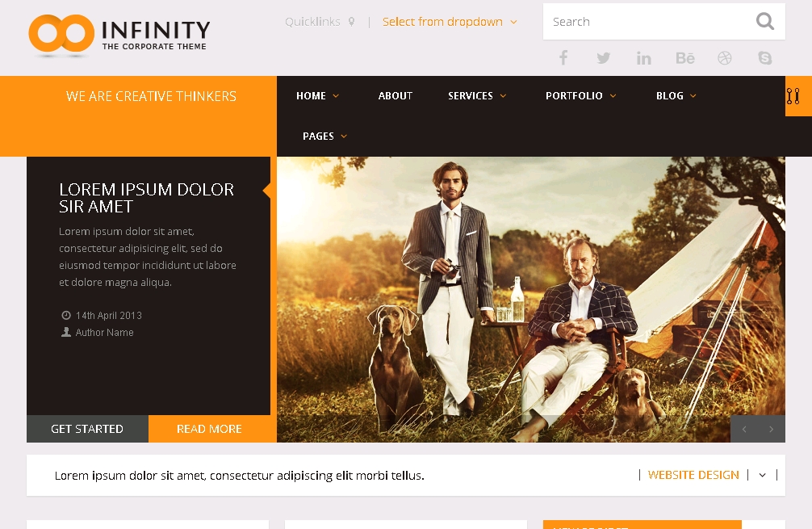812x529 pixels.
Task: Click the search magnifier icon
Action: 765,21
